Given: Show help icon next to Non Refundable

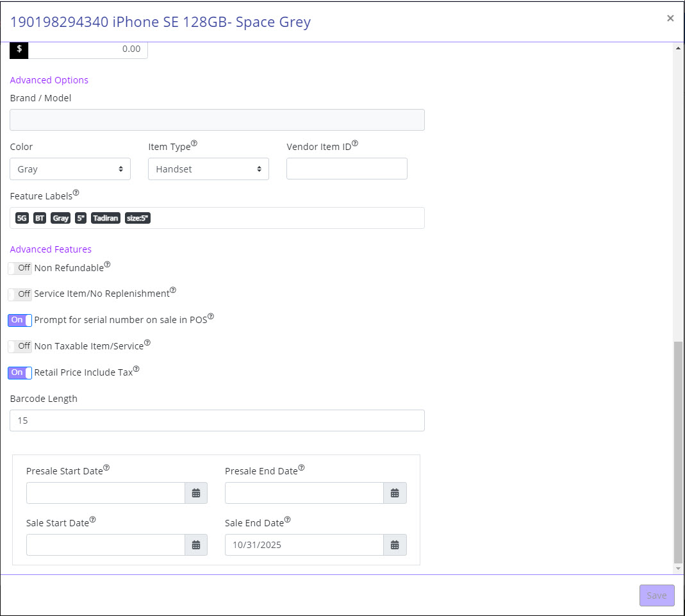Looking at the screenshot, I should point(108,264).
